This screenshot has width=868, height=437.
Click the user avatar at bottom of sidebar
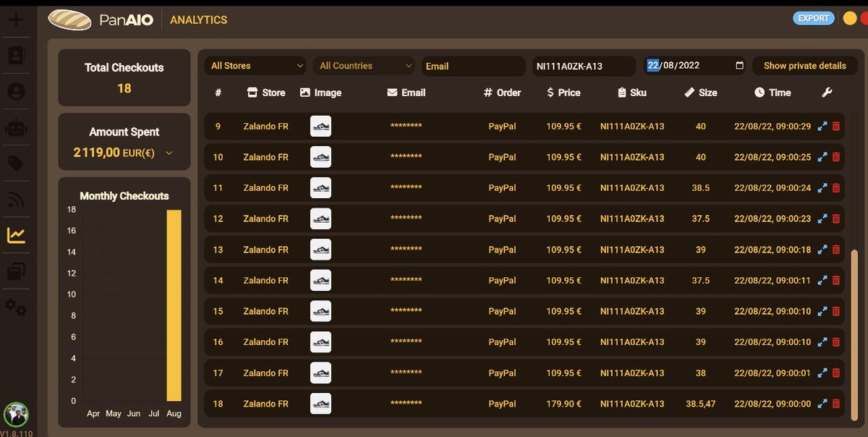coord(15,415)
